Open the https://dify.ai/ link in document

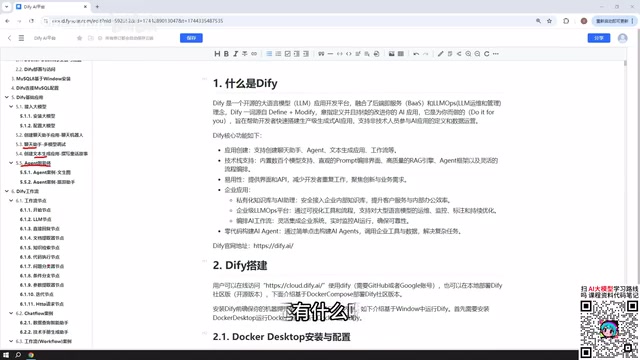[273, 246]
